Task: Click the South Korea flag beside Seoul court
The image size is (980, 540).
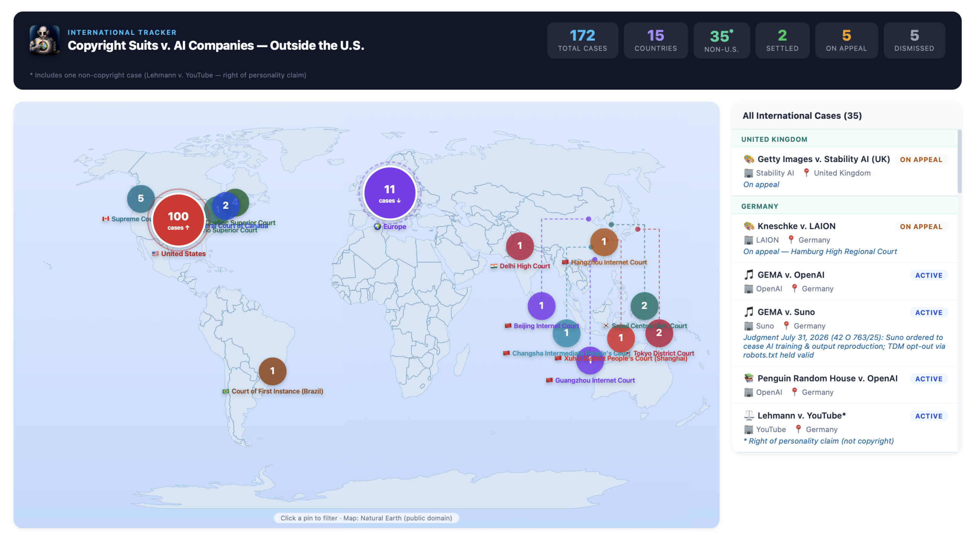Action: pyautogui.click(x=605, y=326)
